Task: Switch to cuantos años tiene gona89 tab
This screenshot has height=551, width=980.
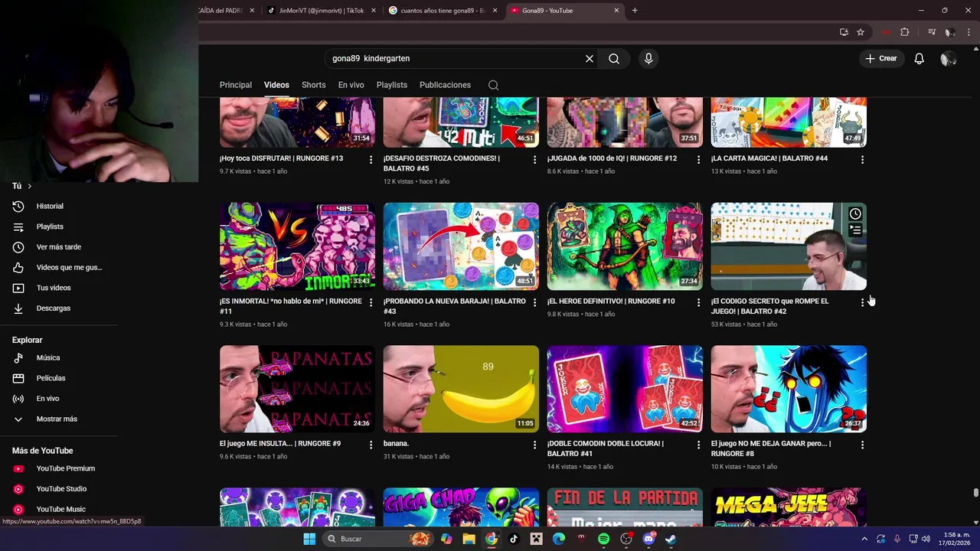Action: pos(443,11)
